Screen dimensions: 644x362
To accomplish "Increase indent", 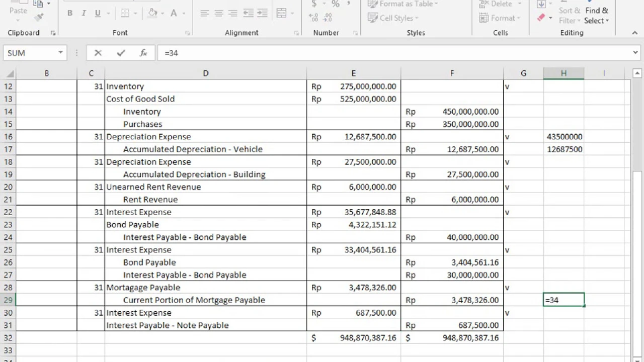I will pyautogui.click(x=262, y=14).
